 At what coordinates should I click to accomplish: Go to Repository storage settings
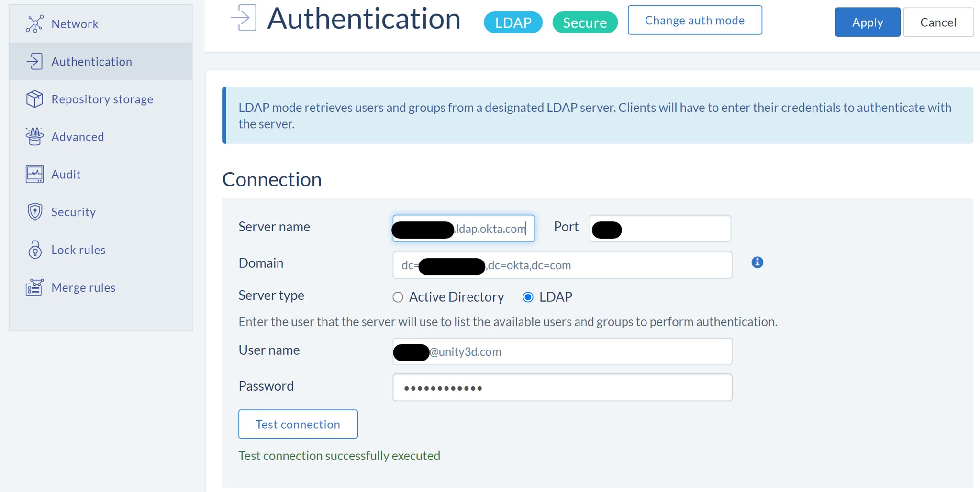pos(102,99)
